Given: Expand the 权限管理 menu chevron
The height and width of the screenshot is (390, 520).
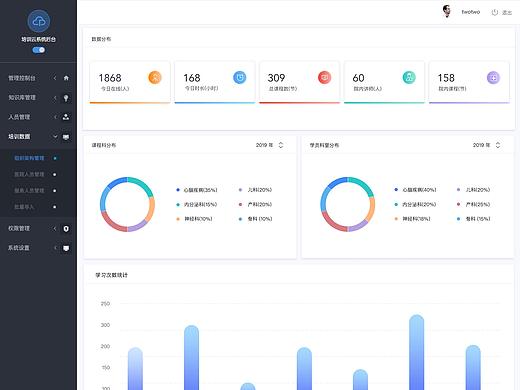Looking at the screenshot, I should tap(55, 228).
